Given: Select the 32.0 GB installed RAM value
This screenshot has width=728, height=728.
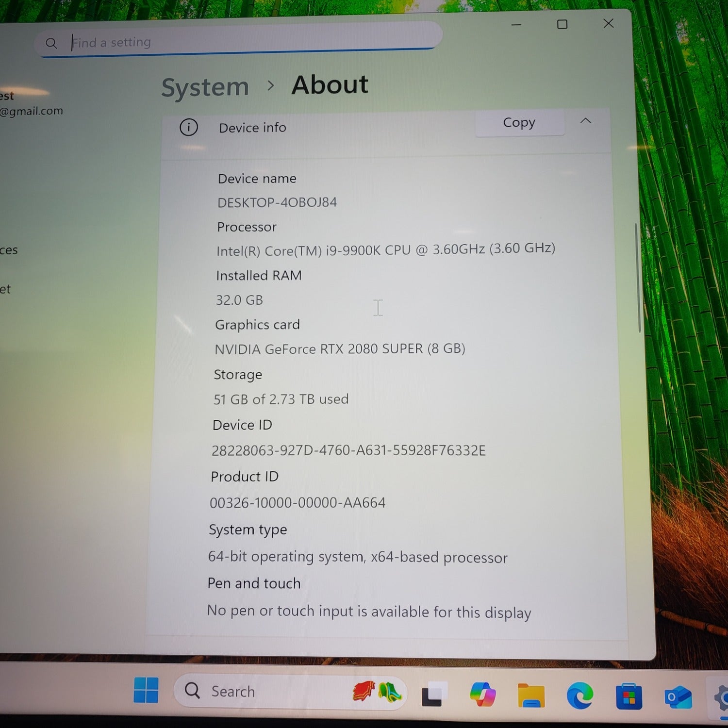Looking at the screenshot, I should click(239, 300).
